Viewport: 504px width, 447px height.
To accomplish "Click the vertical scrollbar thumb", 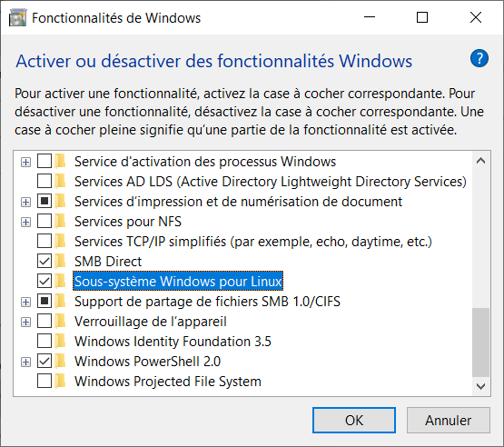I will pyautogui.click(x=480, y=343).
